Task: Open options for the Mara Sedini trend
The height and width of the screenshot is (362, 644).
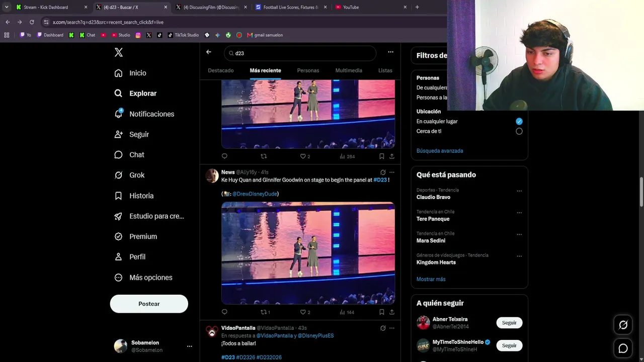Action: pos(519,234)
